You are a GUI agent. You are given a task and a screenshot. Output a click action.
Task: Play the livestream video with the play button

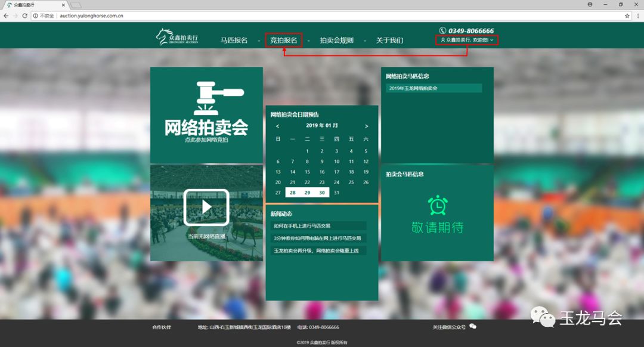[207, 207]
